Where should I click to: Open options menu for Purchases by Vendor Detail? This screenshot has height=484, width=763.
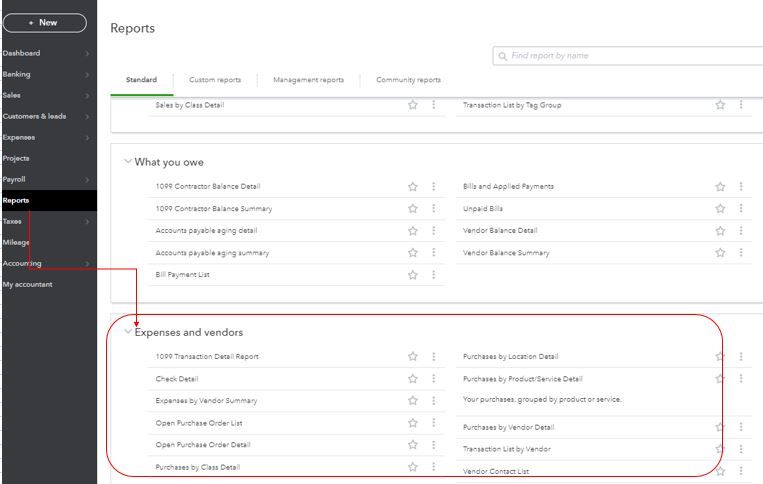741,427
